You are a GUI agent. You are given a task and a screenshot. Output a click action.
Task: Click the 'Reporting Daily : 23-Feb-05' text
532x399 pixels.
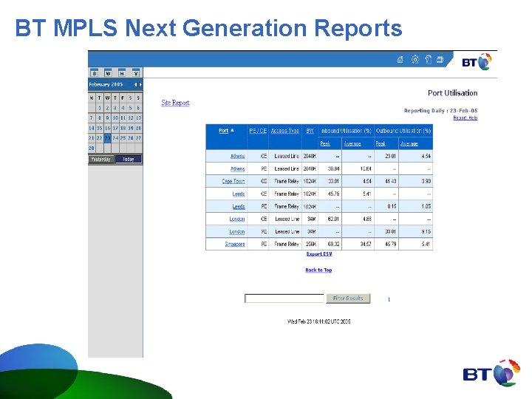(440, 111)
